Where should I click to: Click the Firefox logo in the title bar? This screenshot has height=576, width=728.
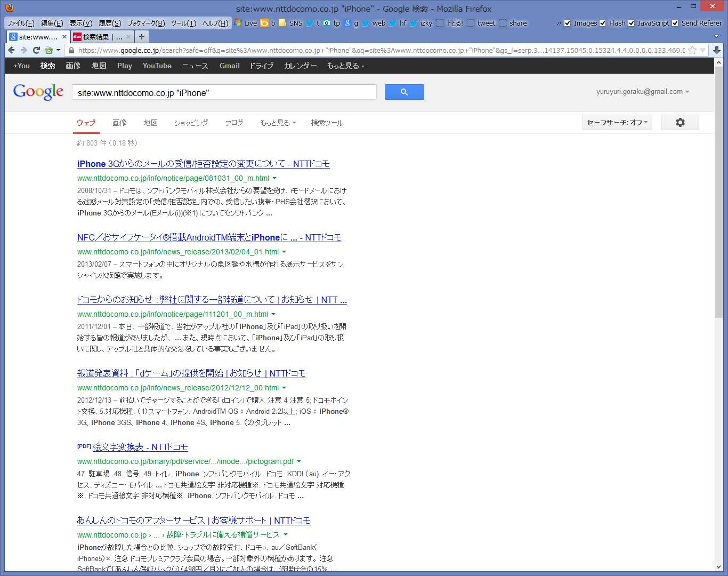tap(10, 8)
